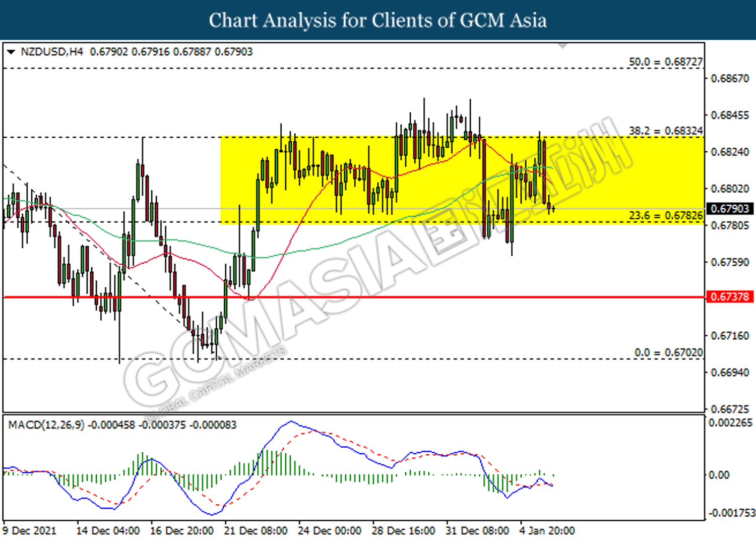The width and height of the screenshot is (756, 540).
Task: Click the Fibonacci label 50.0 = 0.68727
Action: click(x=665, y=62)
